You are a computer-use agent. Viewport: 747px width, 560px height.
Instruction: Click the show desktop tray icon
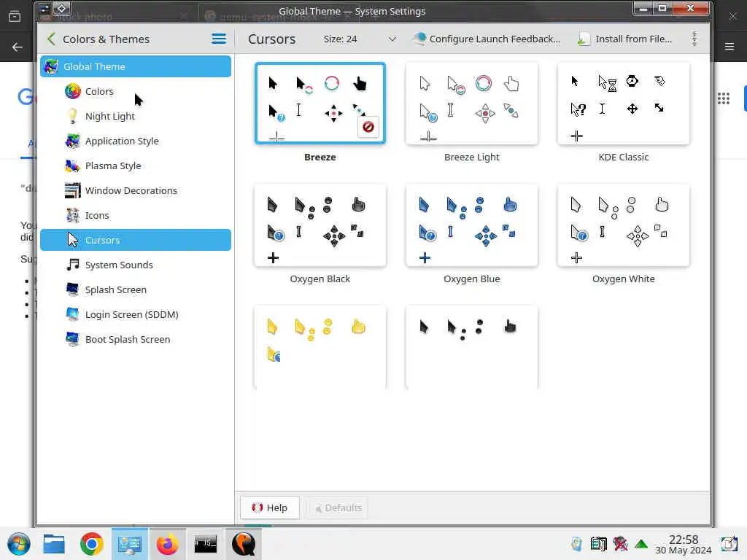click(x=729, y=544)
